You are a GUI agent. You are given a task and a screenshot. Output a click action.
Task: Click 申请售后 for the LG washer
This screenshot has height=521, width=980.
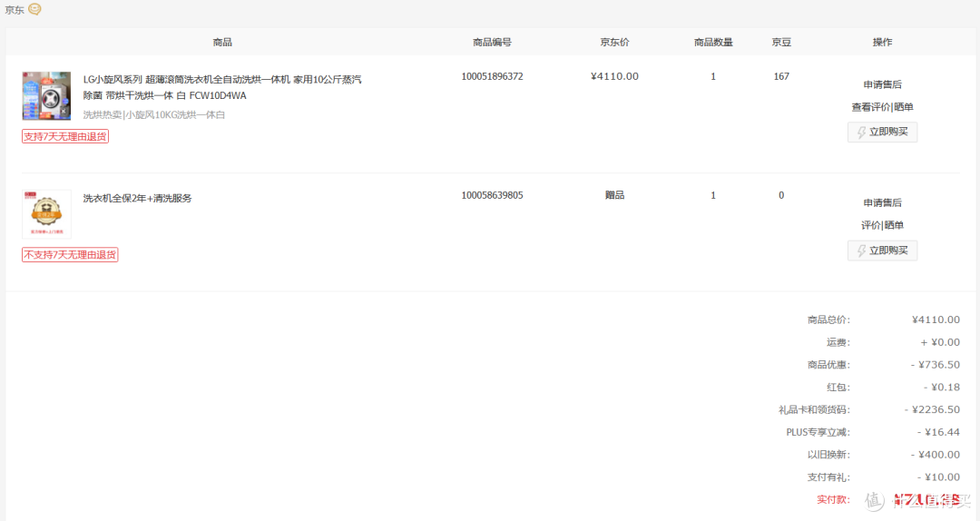(x=883, y=84)
